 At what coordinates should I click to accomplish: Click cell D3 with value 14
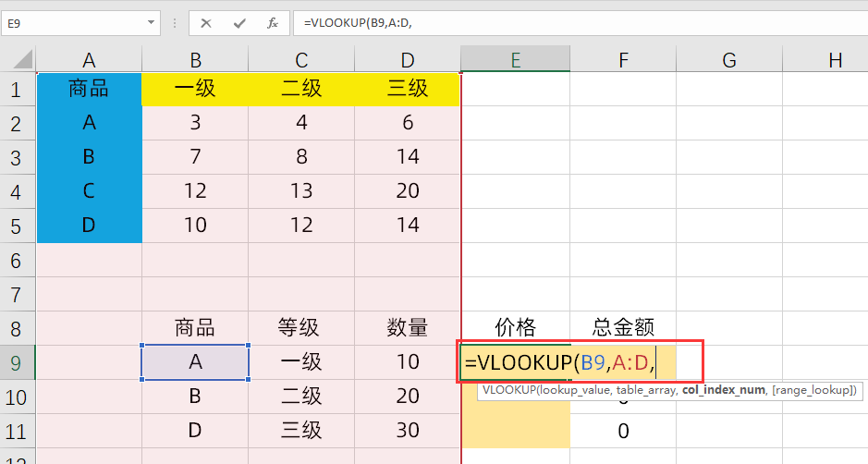(408, 157)
